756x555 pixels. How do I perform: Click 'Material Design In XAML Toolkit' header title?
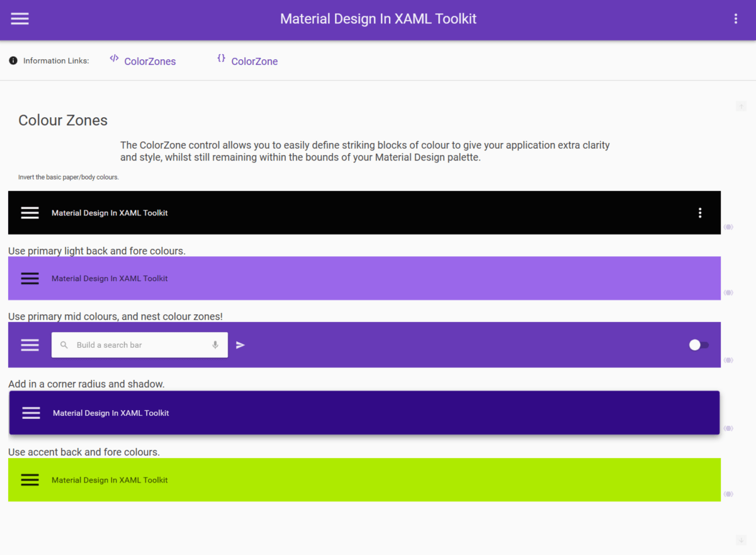click(378, 19)
